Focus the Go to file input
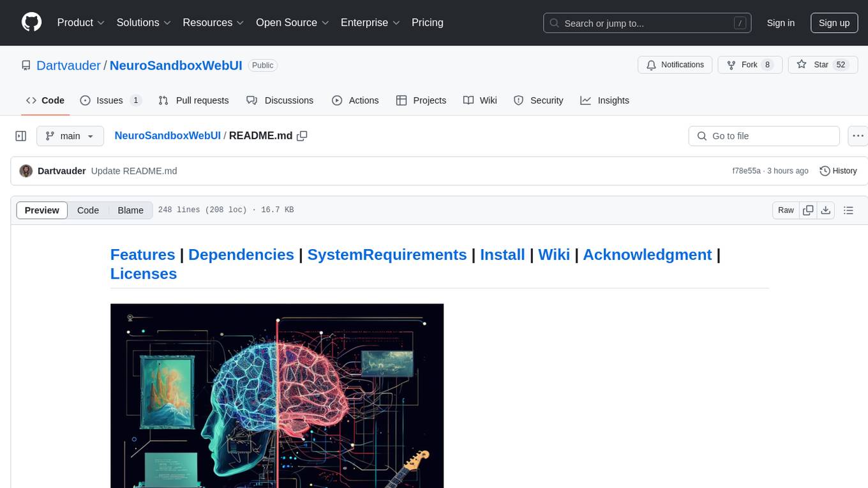This screenshot has width=868, height=488. 764,136
